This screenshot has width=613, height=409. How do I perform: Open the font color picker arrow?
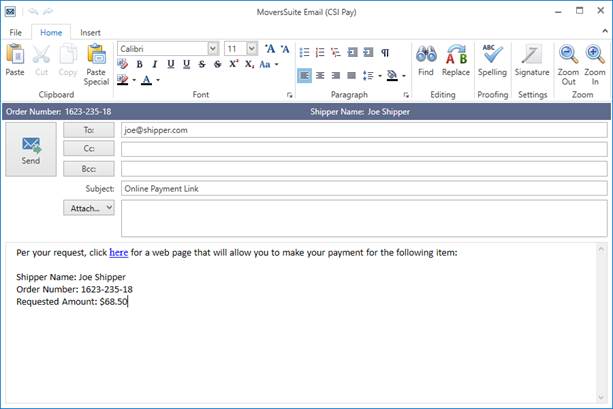tap(158, 80)
